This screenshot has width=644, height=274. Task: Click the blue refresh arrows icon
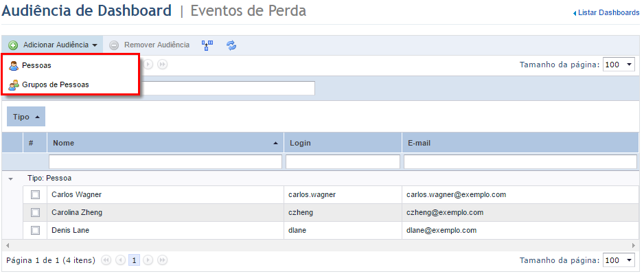231,45
